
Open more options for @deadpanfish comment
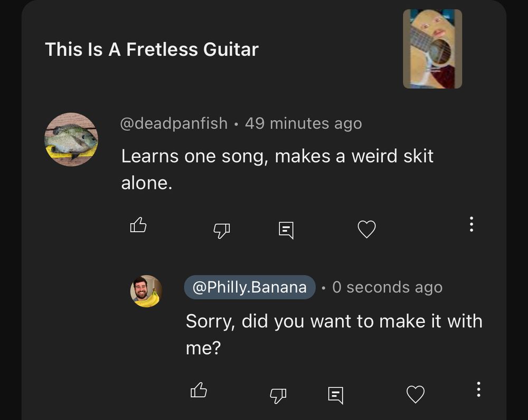pyautogui.click(x=472, y=224)
